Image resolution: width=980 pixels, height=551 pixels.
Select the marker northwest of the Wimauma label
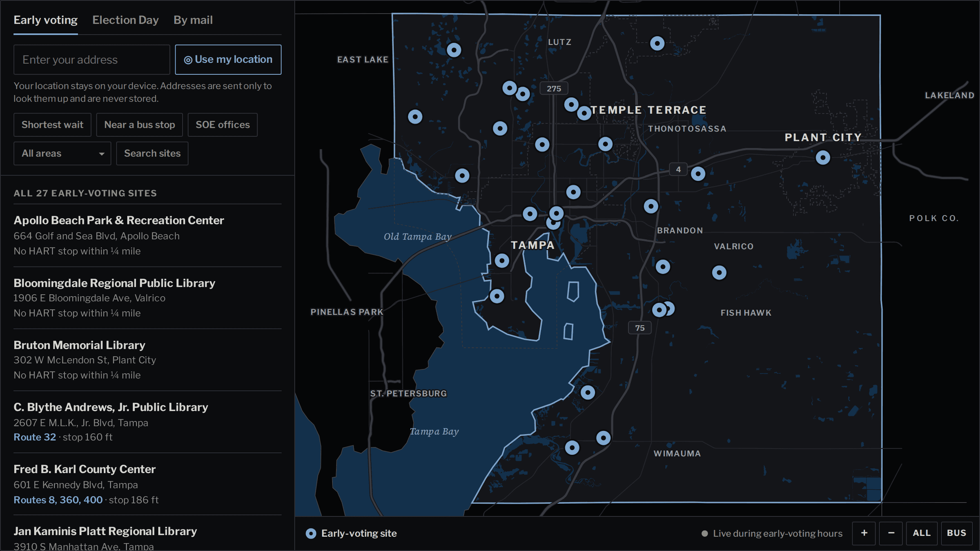pos(603,438)
